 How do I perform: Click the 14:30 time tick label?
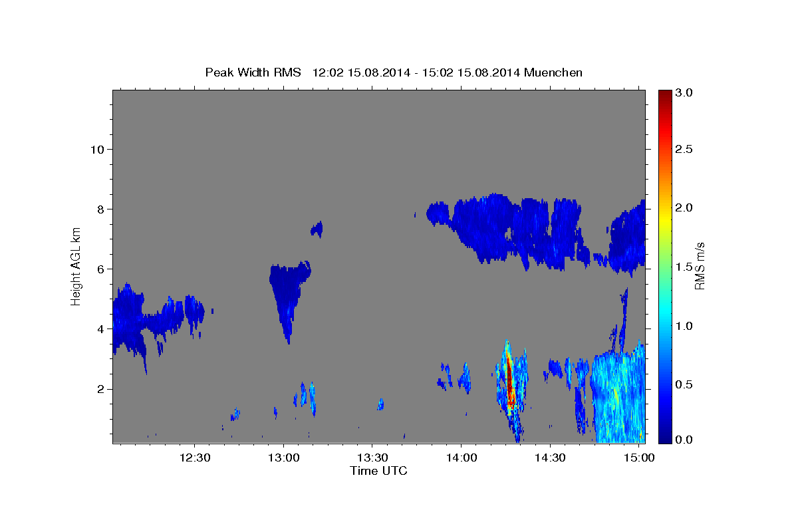[550, 458]
